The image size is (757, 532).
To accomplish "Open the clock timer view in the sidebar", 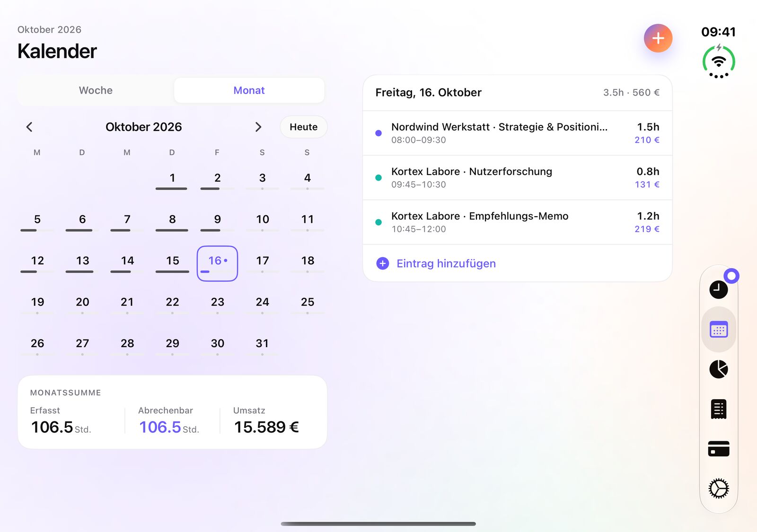I will pyautogui.click(x=718, y=289).
